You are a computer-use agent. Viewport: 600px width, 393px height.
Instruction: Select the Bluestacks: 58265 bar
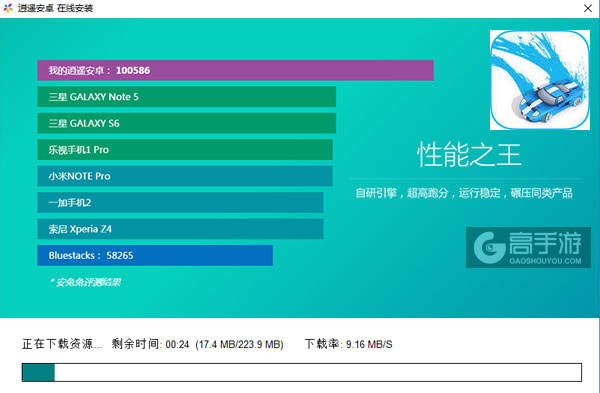pos(155,255)
